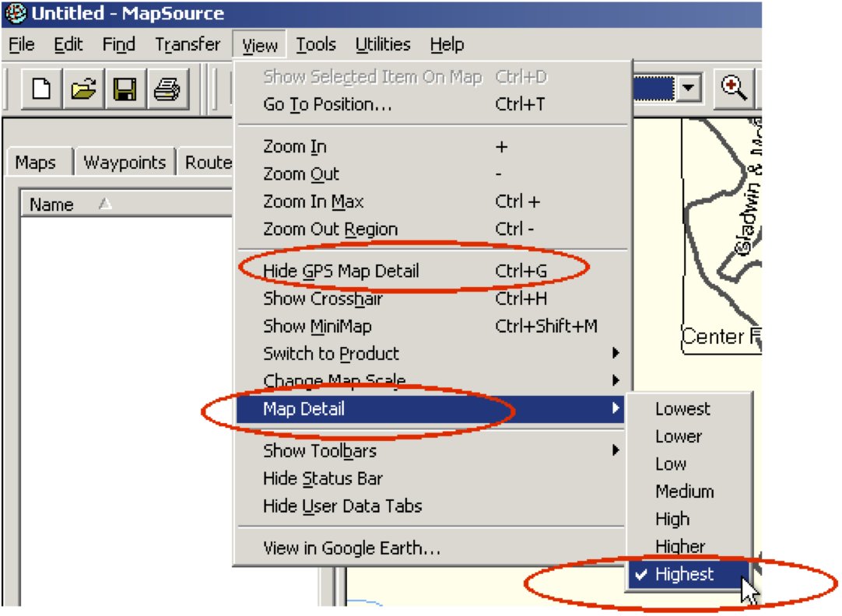Select Zoom In Max
Image resolution: width=842 pixels, height=616 pixels.
[x=432, y=201]
